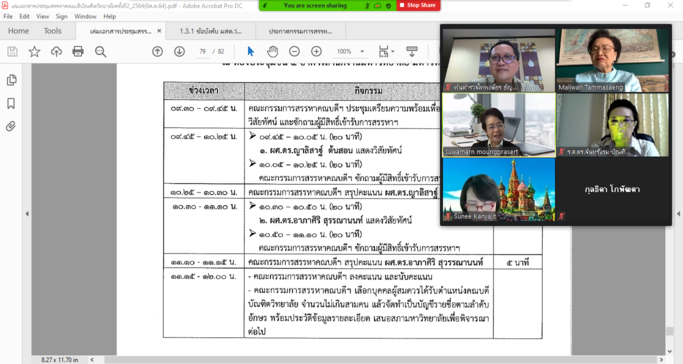Click the cloud icon in sharing bar

[378, 5]
